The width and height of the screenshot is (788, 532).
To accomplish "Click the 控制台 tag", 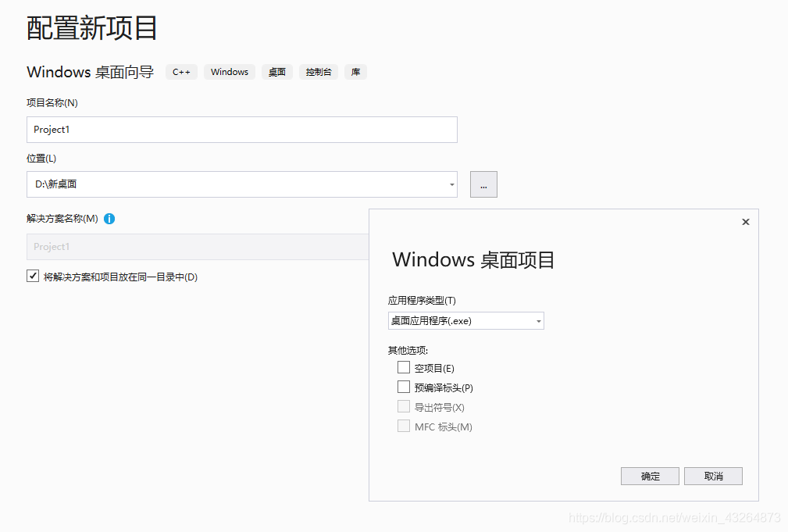I will click(319, 72).
